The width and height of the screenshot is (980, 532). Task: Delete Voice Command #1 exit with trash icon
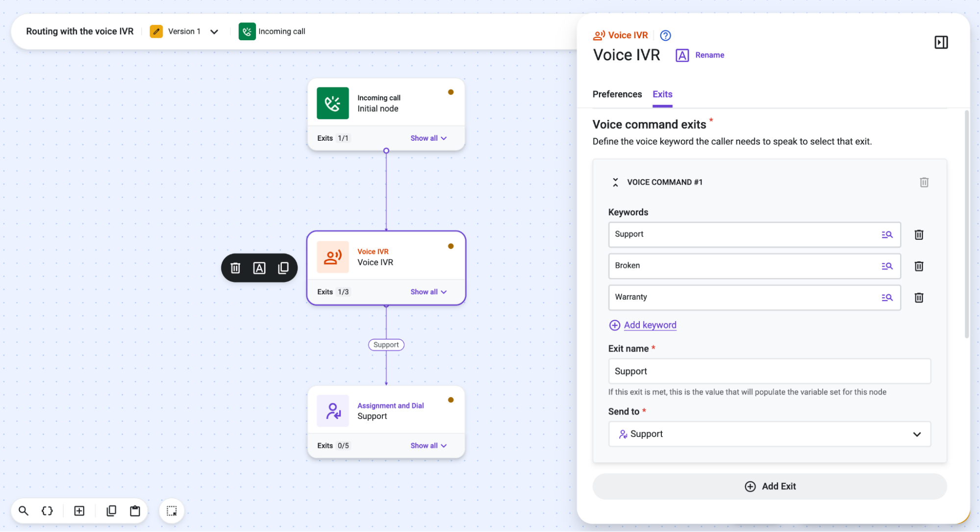(924, 182)
